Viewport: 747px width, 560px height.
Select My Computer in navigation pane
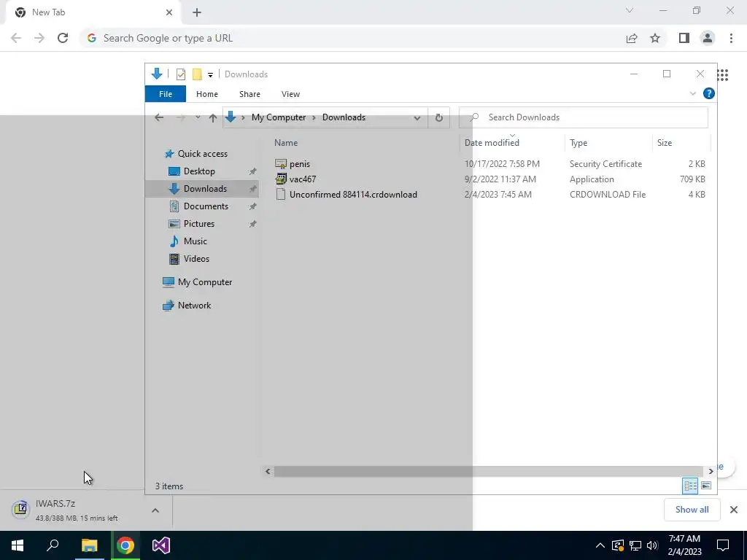205,282
